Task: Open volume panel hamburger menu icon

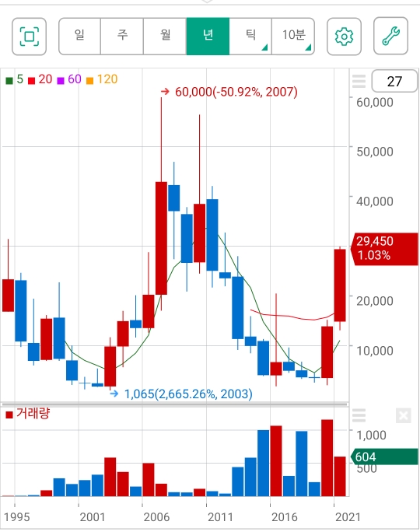Action: pos(359,415)
